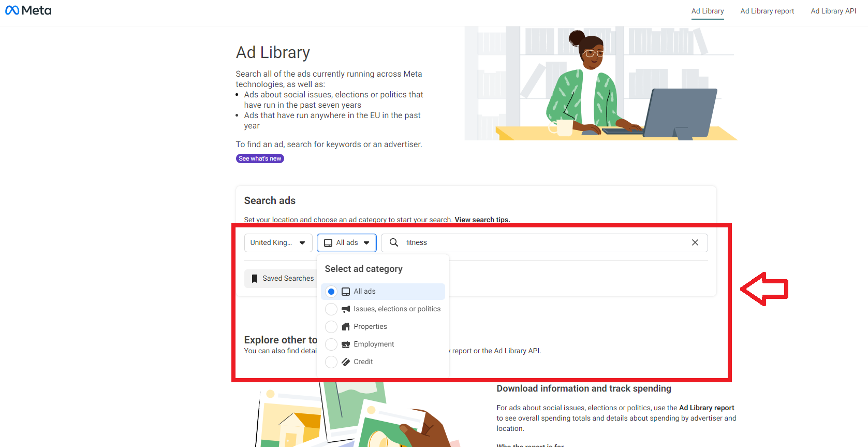Click the Select ad category heading
868x447 pixels.
click(x=363, y=269)
